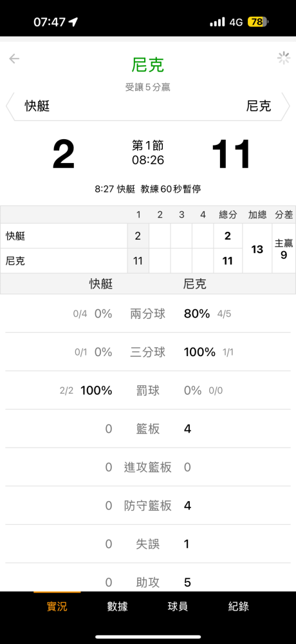The image size is (296, 644).
Task: Tap the cellular signal bars icon
Action: coord(217,22)
